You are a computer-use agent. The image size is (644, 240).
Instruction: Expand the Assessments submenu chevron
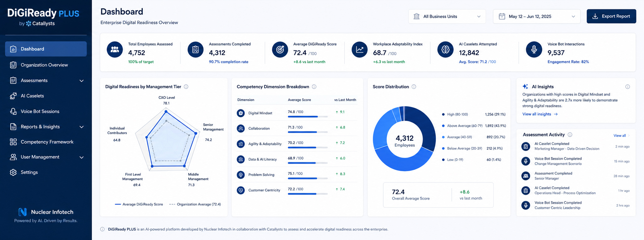[x=82, y=81]
